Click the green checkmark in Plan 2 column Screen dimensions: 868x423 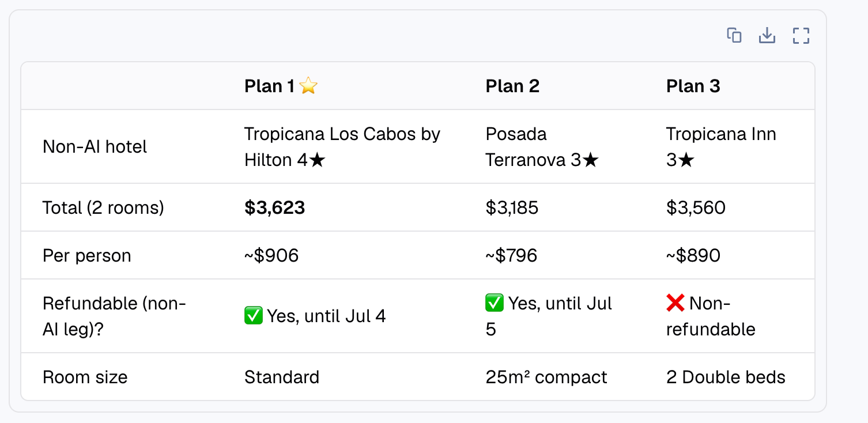[x=495, y=303]
